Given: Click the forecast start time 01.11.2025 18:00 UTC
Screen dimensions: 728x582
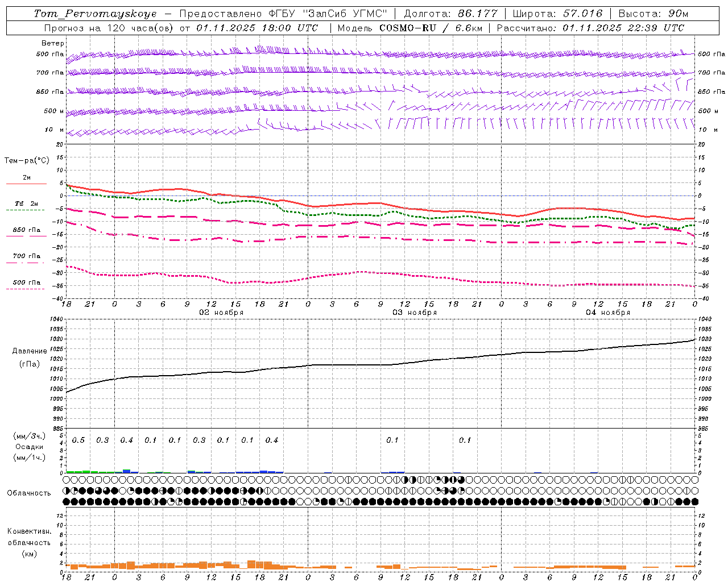Looking at the screenshot, I should [257, 28].
